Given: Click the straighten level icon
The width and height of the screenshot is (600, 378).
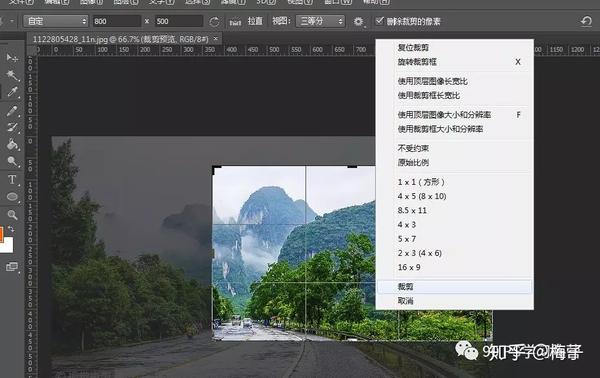Looking at the screenshot, I should (235, 22).
